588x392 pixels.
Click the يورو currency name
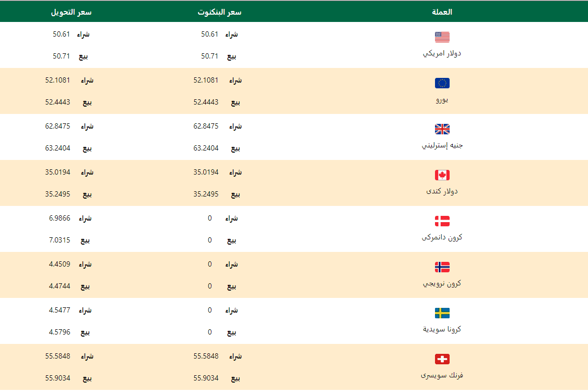pos(442,99)
